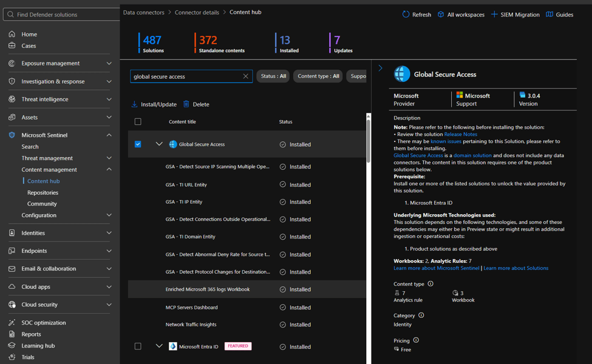Click Trials icon in sidebar

12,357
